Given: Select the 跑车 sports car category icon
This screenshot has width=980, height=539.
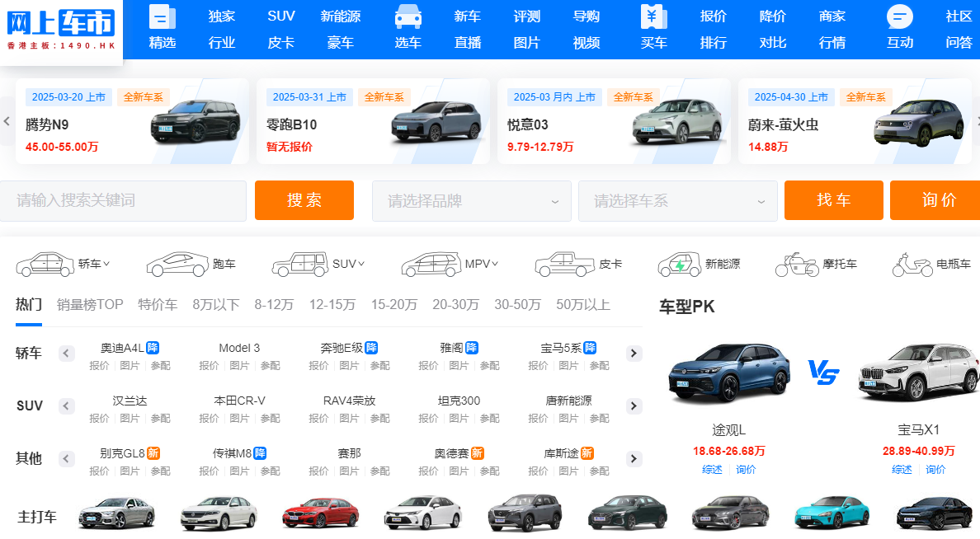Looking at the screenshot, I should [x=177, y=265].
